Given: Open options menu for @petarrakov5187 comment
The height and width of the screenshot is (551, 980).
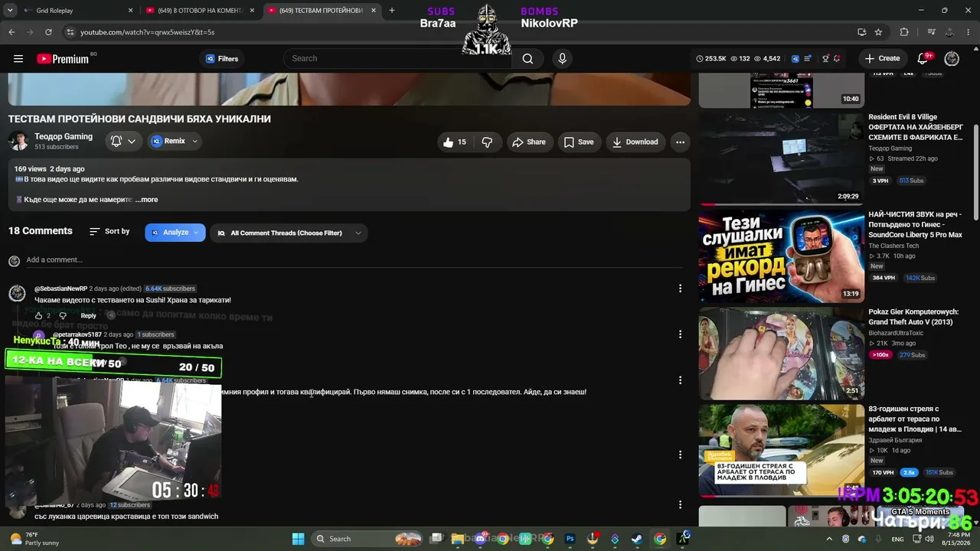Looking at the screenshot, I should 680,334.
